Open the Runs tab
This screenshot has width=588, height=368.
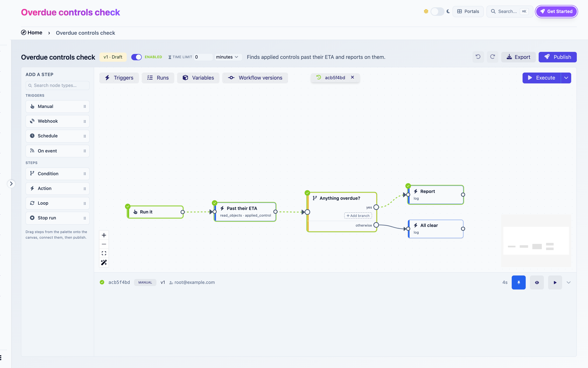click(x=158, y=78)
